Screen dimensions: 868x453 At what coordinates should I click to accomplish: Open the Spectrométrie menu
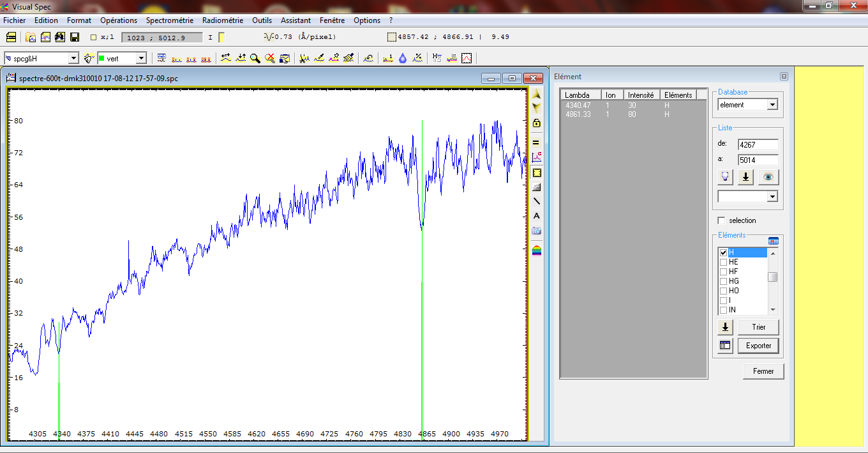(169, 20)
